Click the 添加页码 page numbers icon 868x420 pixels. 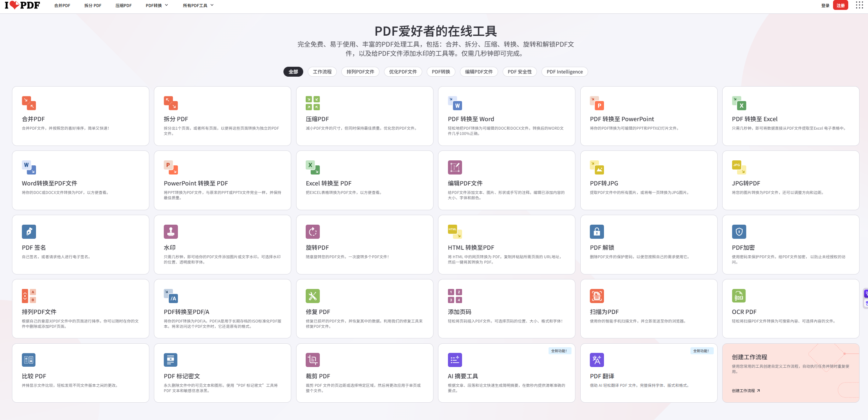click(x=455, y=296)
